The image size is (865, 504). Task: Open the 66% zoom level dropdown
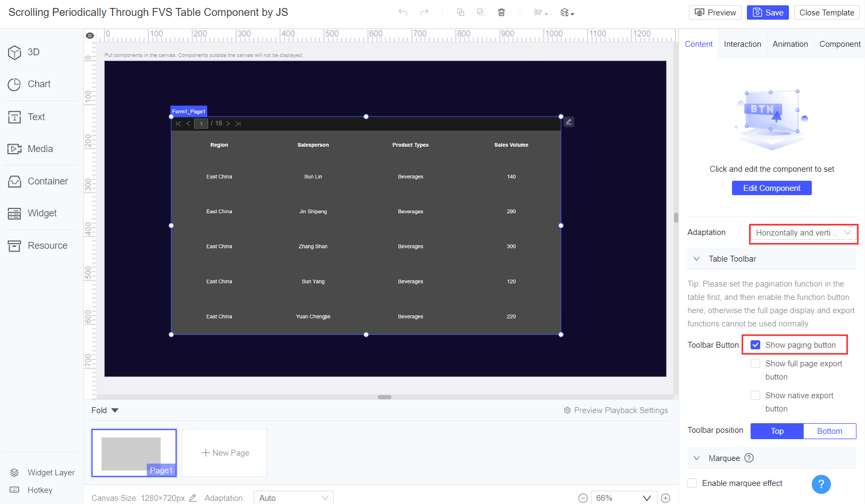[x=625, y=498]
